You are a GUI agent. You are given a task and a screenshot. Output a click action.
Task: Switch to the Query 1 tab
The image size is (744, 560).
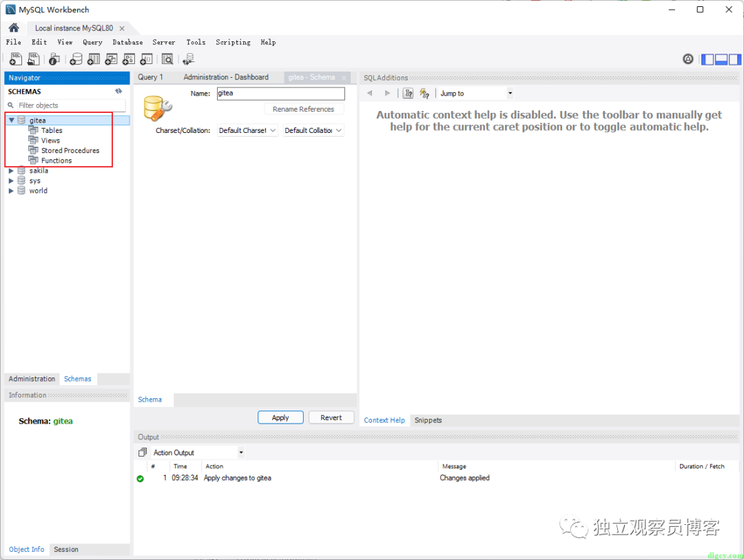click(x=150, y=77)
